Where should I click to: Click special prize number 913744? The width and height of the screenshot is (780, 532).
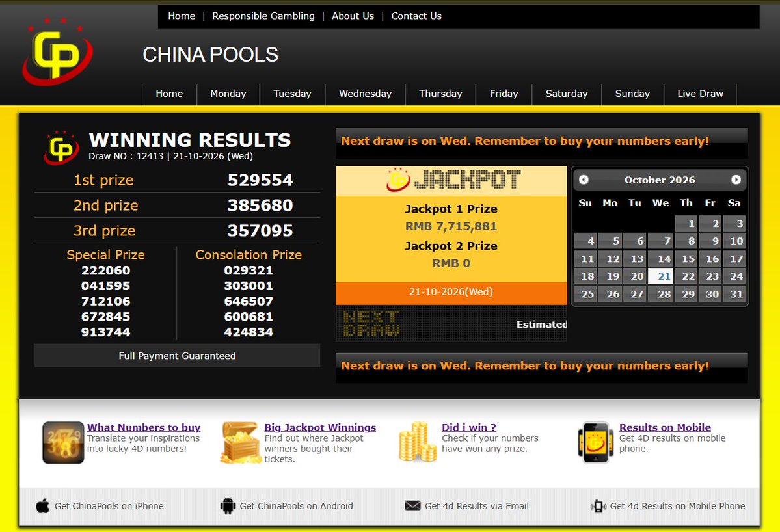106,332
